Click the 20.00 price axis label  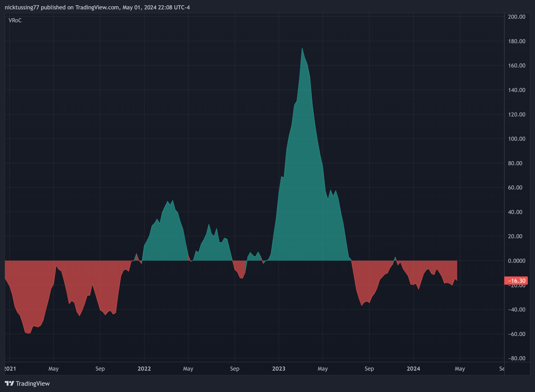pyautogui.click(x=515, y=236)
